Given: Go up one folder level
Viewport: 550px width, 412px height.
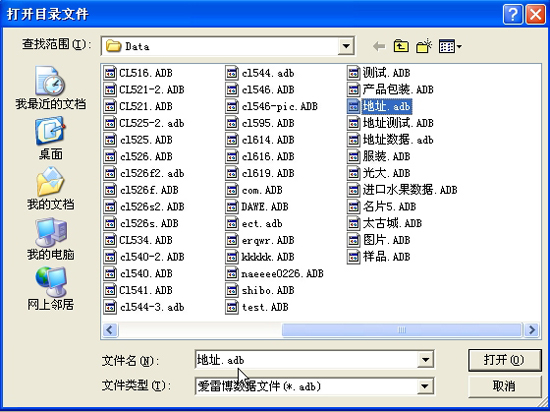Looking at the screenshot, I should click(x=401, y=46).
